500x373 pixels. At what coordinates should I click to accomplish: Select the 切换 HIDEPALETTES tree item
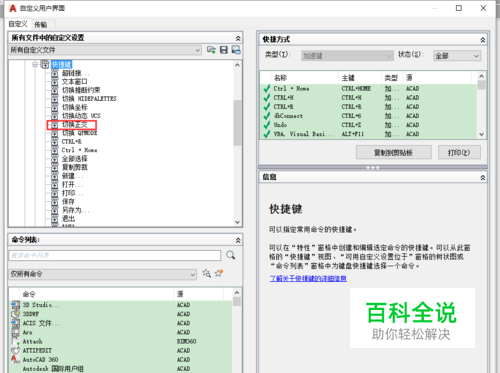click(x=89, y=99)
